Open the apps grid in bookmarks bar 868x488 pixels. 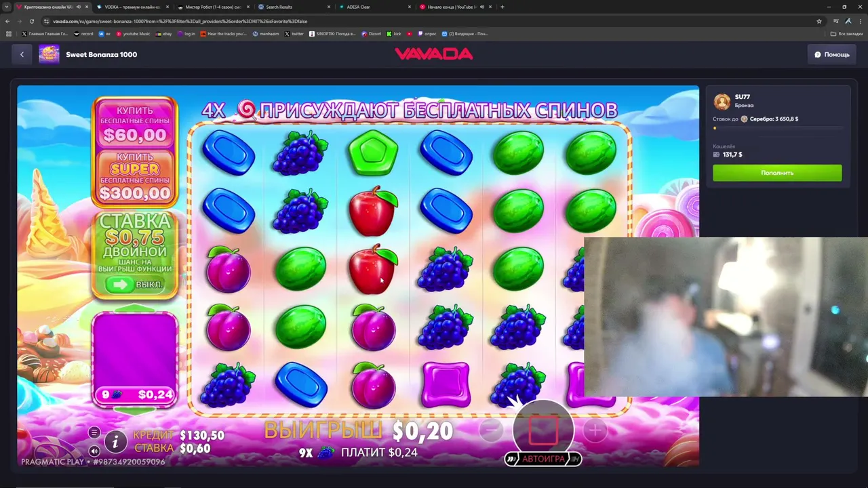(8, 33)
